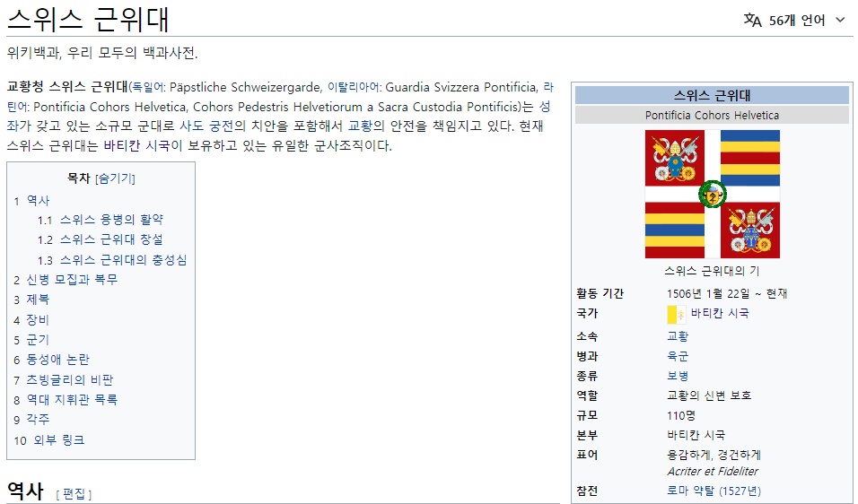Follow the 육군 link in infobox

(678, 356)
